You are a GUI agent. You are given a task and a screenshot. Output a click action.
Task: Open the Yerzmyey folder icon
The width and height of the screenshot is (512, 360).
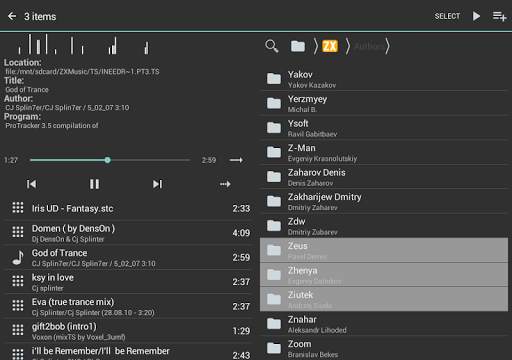click(x=274, y=103)
